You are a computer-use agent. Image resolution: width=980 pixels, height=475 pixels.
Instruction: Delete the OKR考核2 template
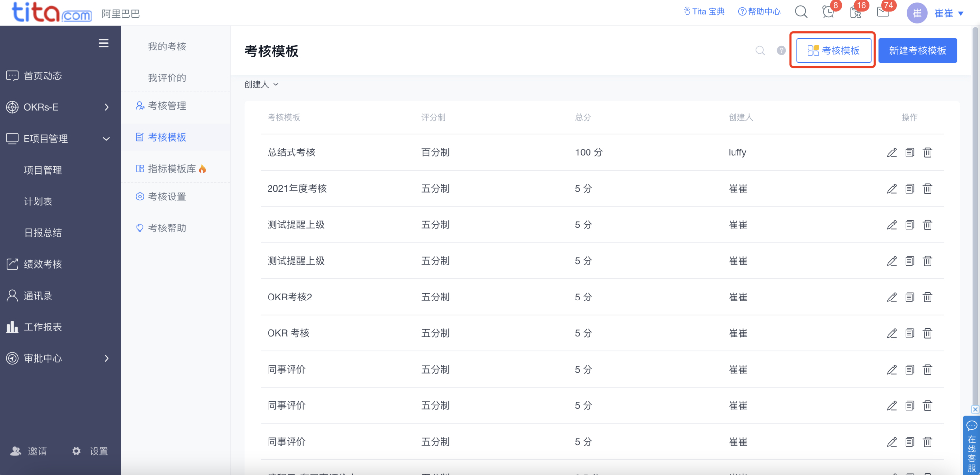point(928,297)
